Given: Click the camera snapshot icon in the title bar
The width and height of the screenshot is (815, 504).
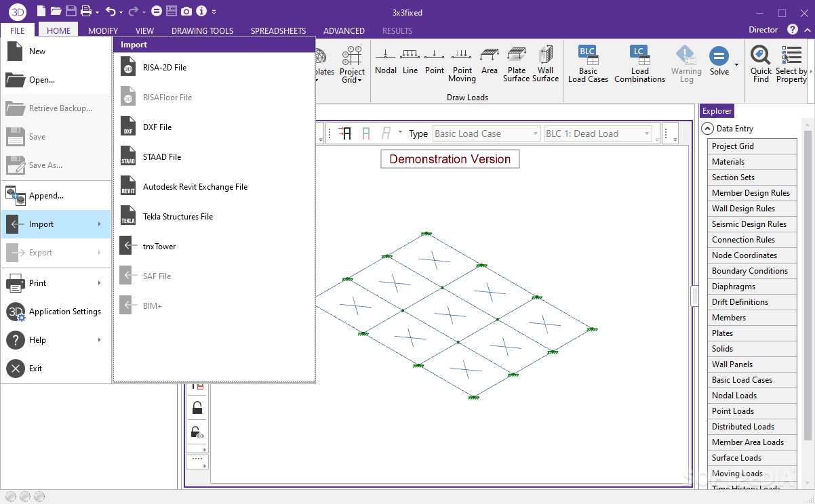Looking at the screenshot, I should pyautogui.click(x=186, y=12).
